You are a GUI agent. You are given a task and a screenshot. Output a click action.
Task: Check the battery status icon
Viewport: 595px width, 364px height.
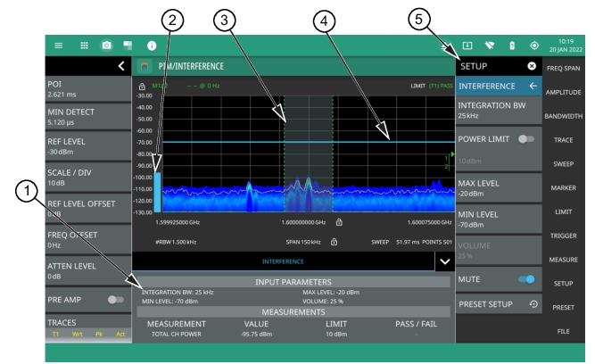512,45
